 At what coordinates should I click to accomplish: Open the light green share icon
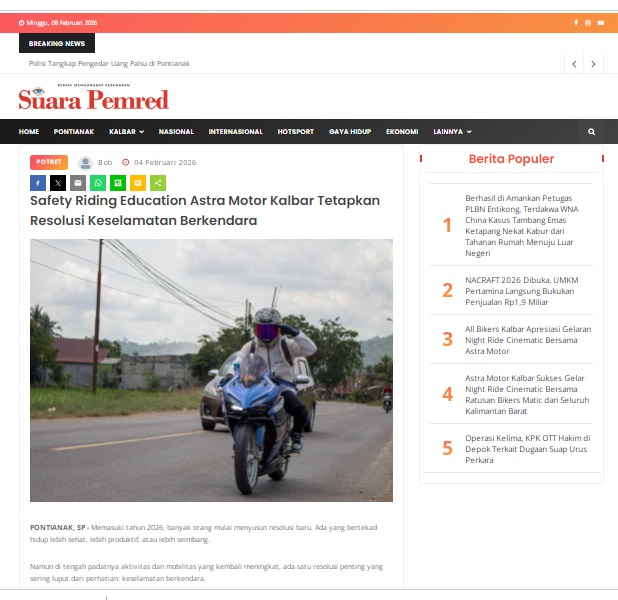(158, 183)
